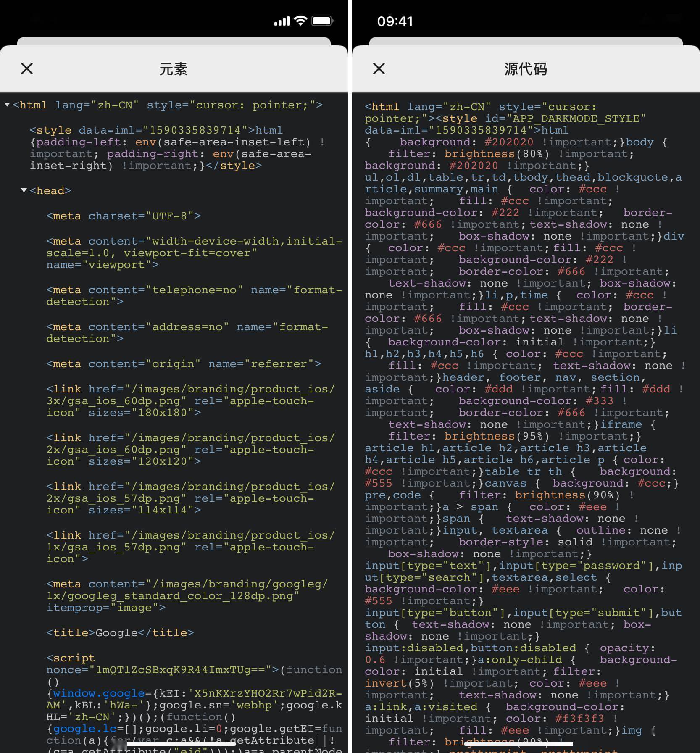Screen dimensions: 700x753
Task: Close the 源代码 panel with the X icon
Action: click(x=379, y=68)
